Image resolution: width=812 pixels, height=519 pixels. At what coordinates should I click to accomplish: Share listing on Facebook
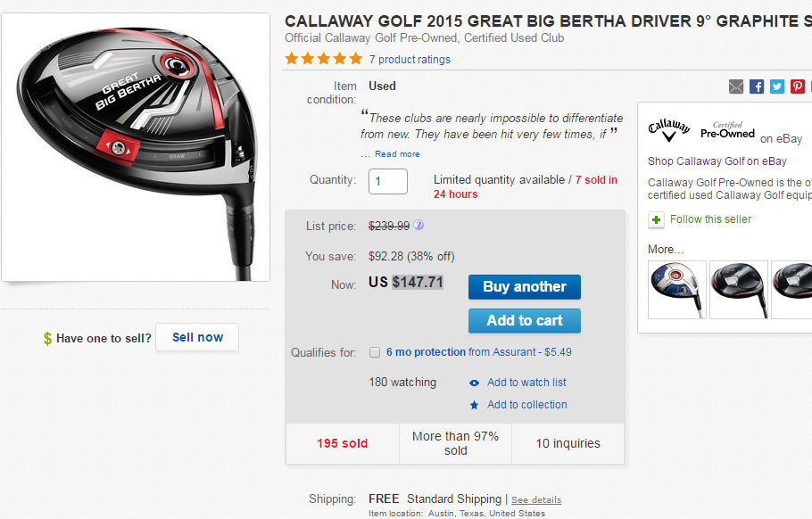(x=757, y=86)
